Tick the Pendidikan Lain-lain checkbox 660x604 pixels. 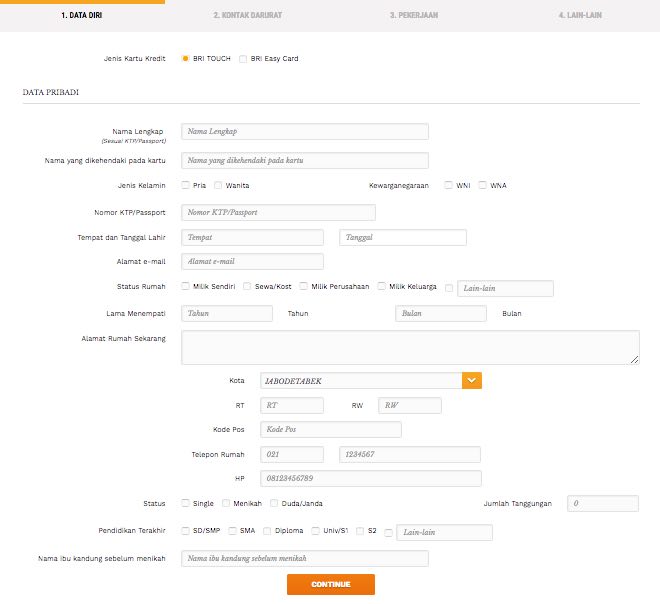(x=389, y=533)
